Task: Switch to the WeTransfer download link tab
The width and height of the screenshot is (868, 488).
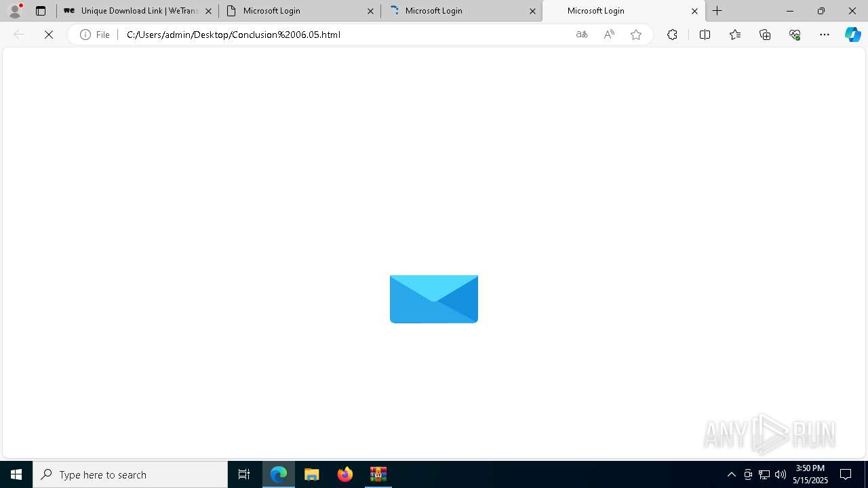Action: [138, 11]
